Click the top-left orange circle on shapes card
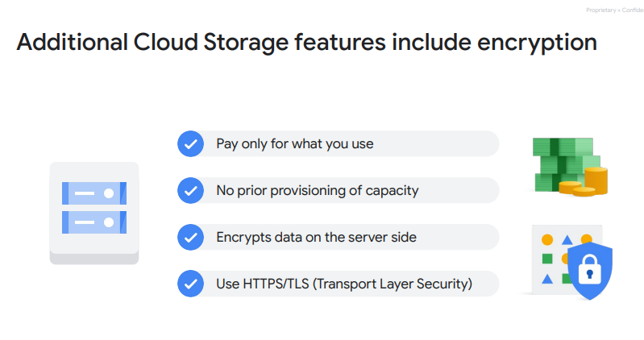The width and height of the screenshot is (644, 340). (547, 239)
